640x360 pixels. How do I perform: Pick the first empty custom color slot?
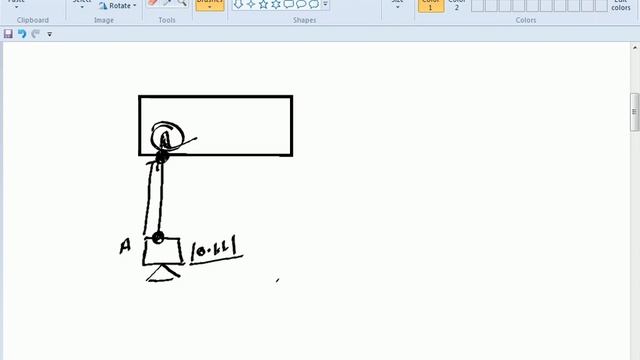click(478, 6)
